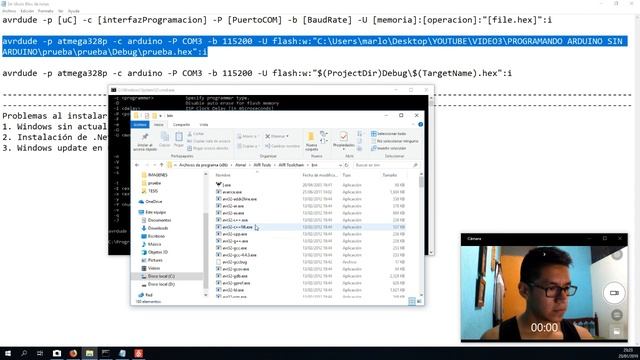Open Camera app from taskbar
This screenshot has width=640, height=360.
pyautogui.click(x=57, y=353)
